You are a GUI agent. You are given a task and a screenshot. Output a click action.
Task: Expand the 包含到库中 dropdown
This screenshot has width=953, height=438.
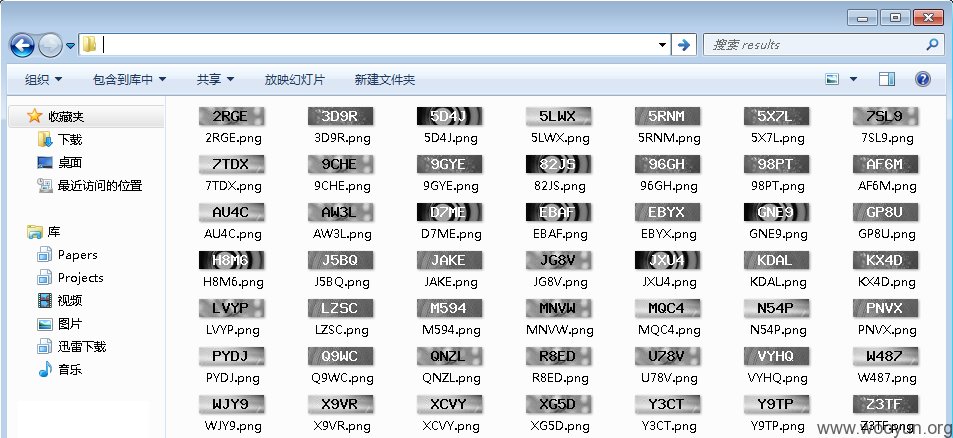129,80
